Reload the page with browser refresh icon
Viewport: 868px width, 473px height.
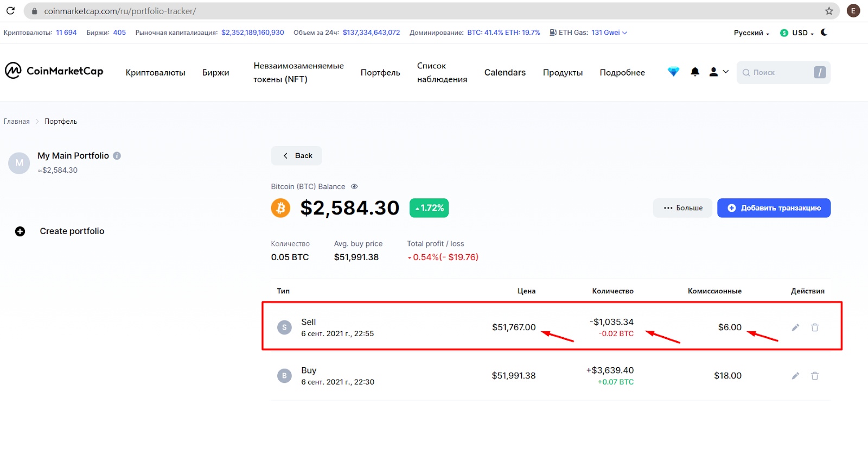pos(10,10)
